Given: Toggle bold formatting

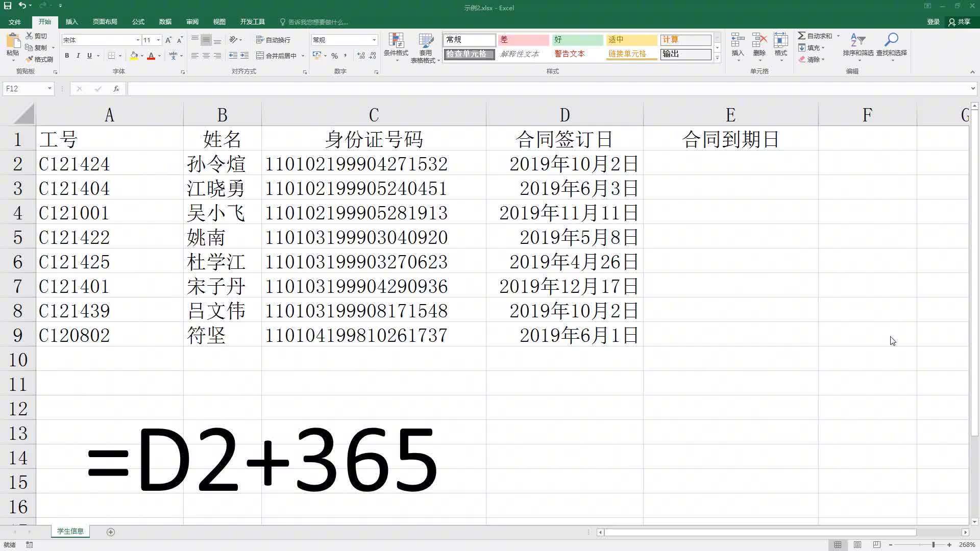Looking at the screenshot, I should click(67, 56).
